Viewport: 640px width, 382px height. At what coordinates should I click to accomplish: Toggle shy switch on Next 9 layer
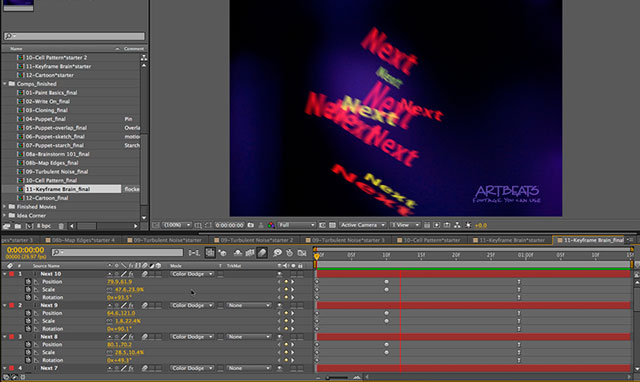point(110,305)
